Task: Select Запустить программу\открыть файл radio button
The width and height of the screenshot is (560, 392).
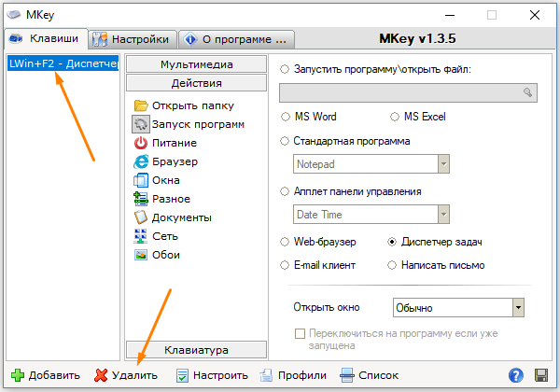Action: (x=285, y=69)
